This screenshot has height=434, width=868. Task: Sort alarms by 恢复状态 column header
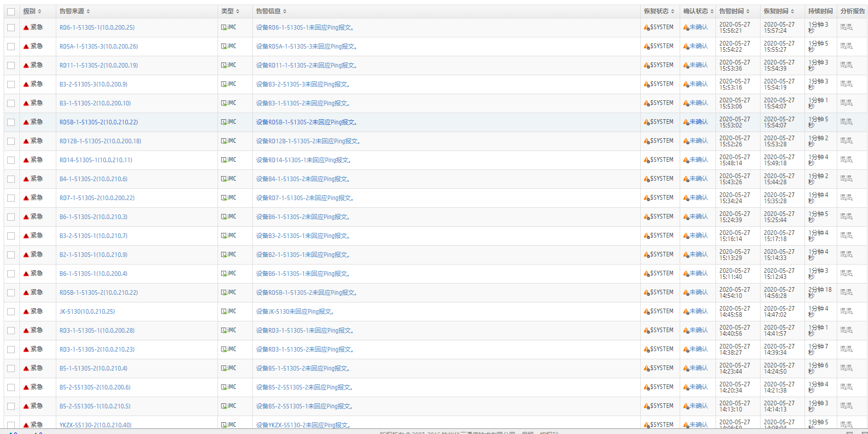[659, 11]
